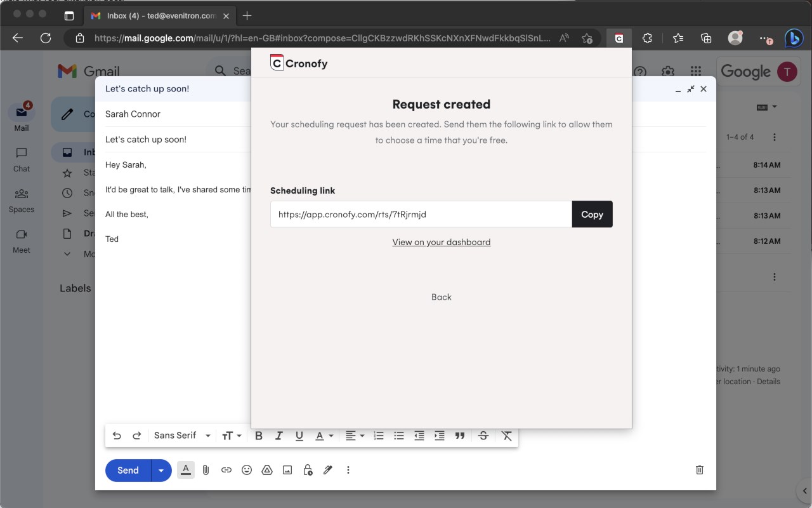This screenshot has width=812, height=508.
Task: Copy the Cronofy scheduling link
Action: tap(592, 214)
